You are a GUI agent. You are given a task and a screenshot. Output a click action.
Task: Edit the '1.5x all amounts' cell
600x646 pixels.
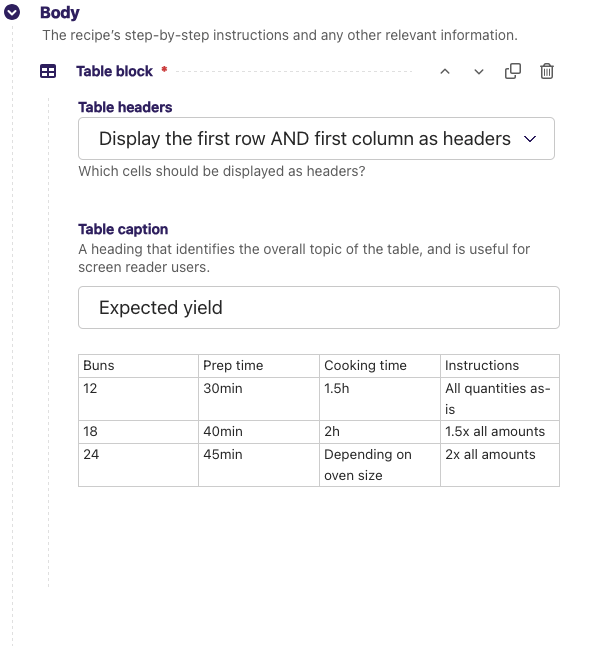(499, 432)
